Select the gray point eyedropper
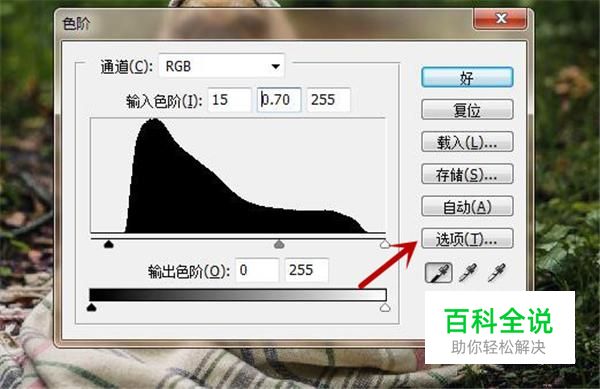Screen dimensions: 600x389 pos(468,273)
